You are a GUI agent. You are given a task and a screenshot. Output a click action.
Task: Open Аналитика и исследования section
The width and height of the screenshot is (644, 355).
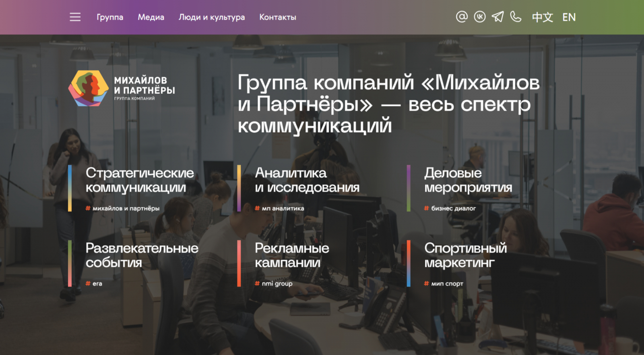coord(307,180)
